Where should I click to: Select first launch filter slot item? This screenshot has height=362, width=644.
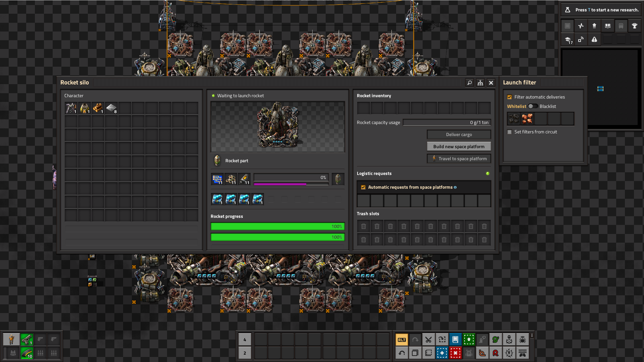[514, 119]
